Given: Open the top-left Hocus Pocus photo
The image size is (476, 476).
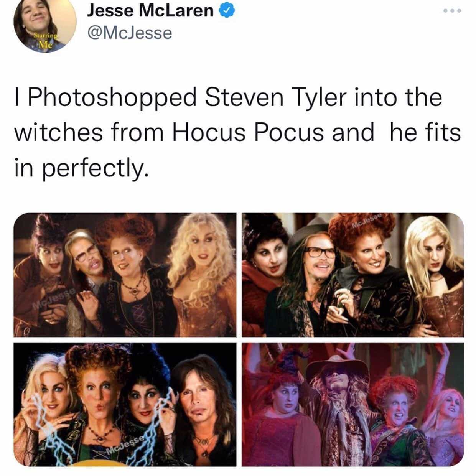Looking at the screenshot, I should [x=125, y=275].
